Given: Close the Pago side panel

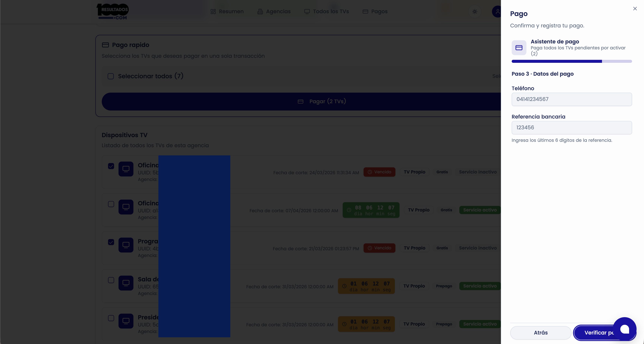Looking at the screenshot, I should [635, 9].
